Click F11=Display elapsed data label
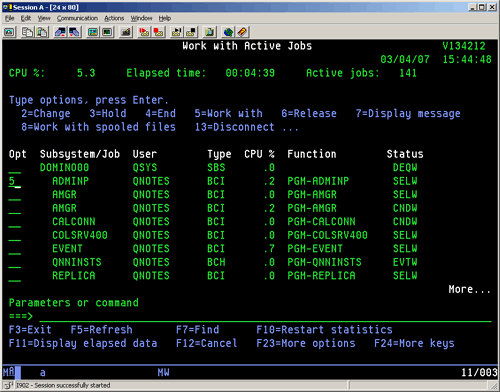 (x=83, y=343)
